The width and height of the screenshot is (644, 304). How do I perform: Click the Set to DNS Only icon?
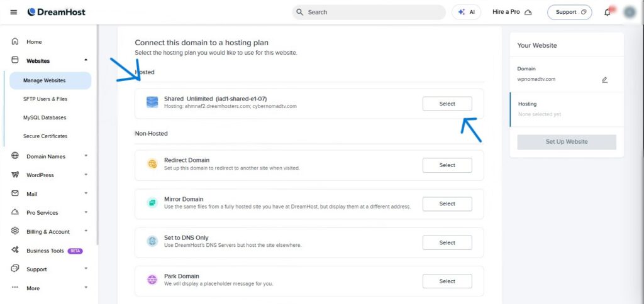point(152,241)
